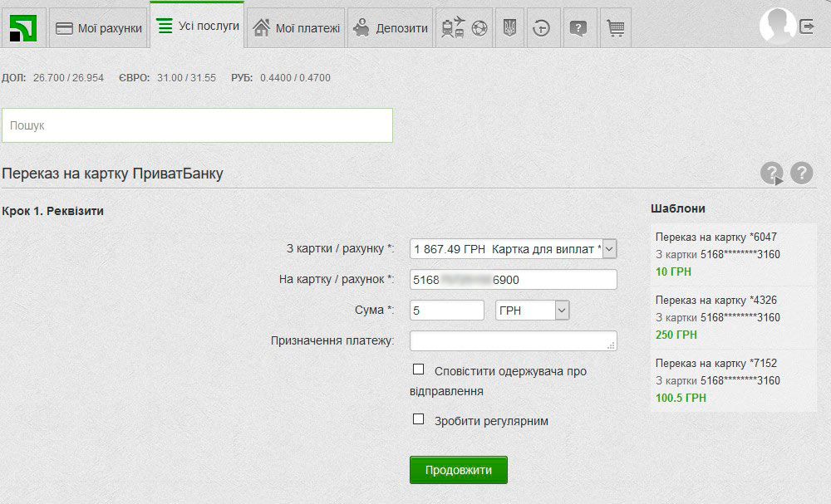The width and height of the screenshot is (831, 504).
Task: Switch to Мої рахунки tab
Action: [99, 28]
